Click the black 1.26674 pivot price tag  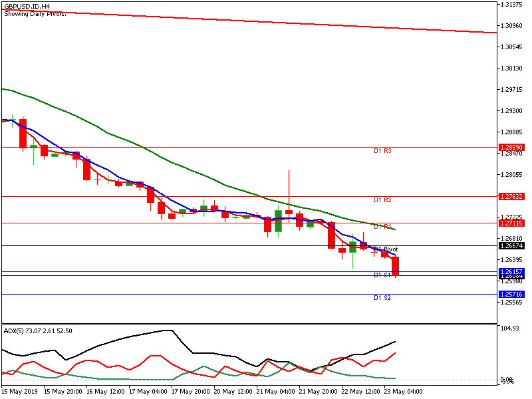(x=511, y=245)
